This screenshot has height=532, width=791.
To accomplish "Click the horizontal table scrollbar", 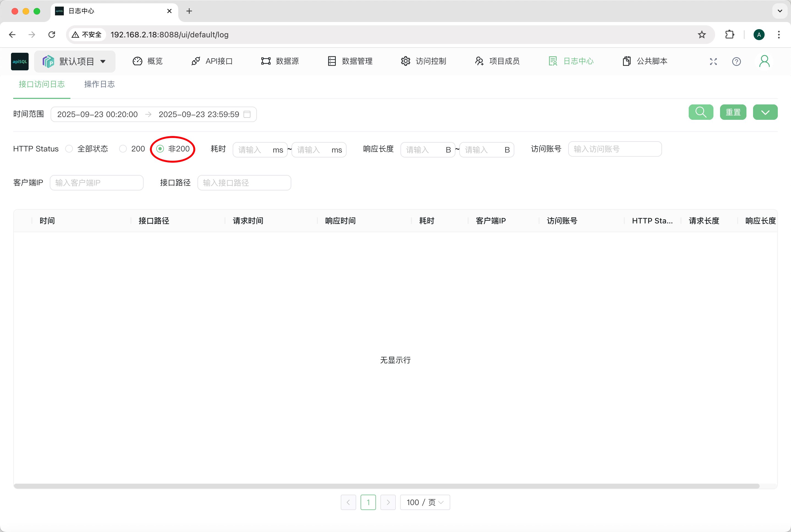I will tap(386, 486).
